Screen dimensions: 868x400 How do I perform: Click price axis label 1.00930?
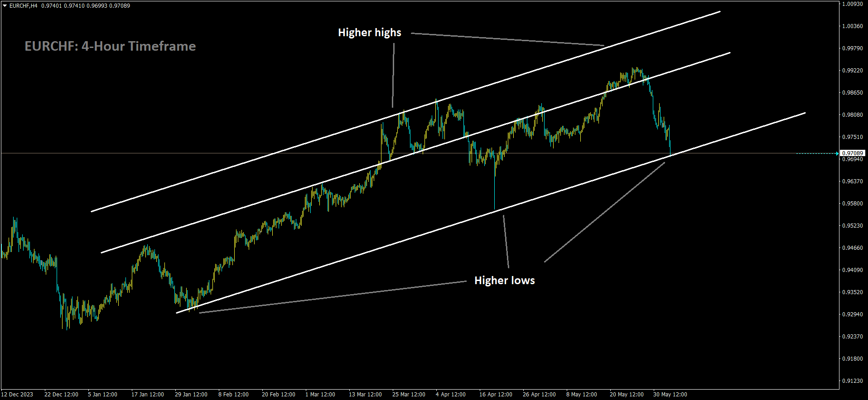[x=852, y=4]
